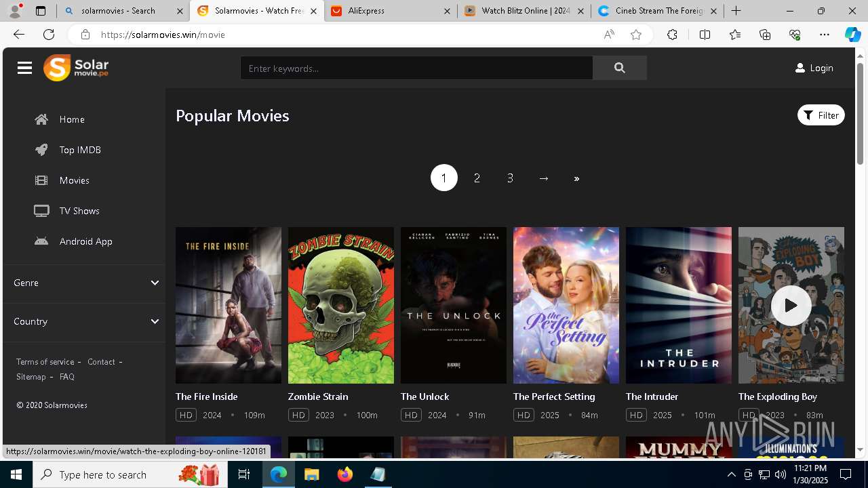This screenshot has width=868, height=488.
Task: Expand the Genre dropdown
Action: tap(84, 283)
